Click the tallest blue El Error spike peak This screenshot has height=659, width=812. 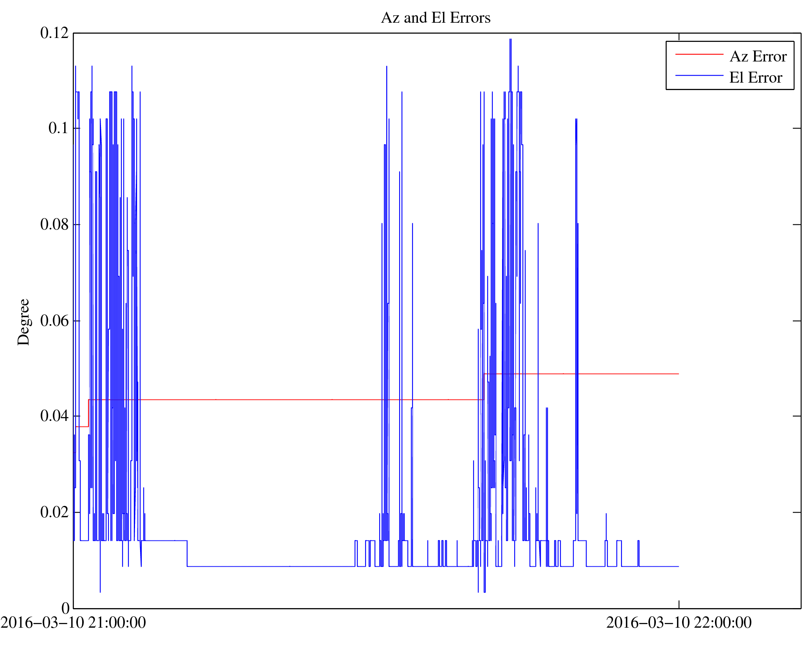(x=510, y=40)
